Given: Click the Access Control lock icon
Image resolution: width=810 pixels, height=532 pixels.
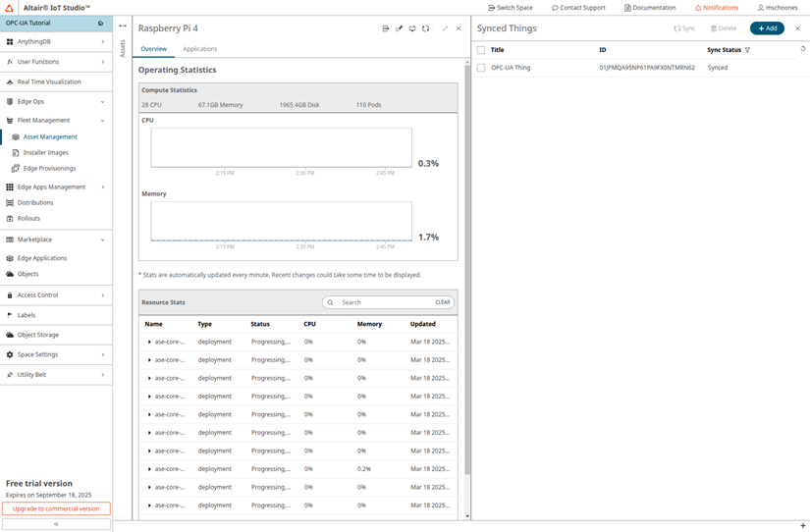Looking at the screenshot, I should pyautogui.click(x=9, y=295).
